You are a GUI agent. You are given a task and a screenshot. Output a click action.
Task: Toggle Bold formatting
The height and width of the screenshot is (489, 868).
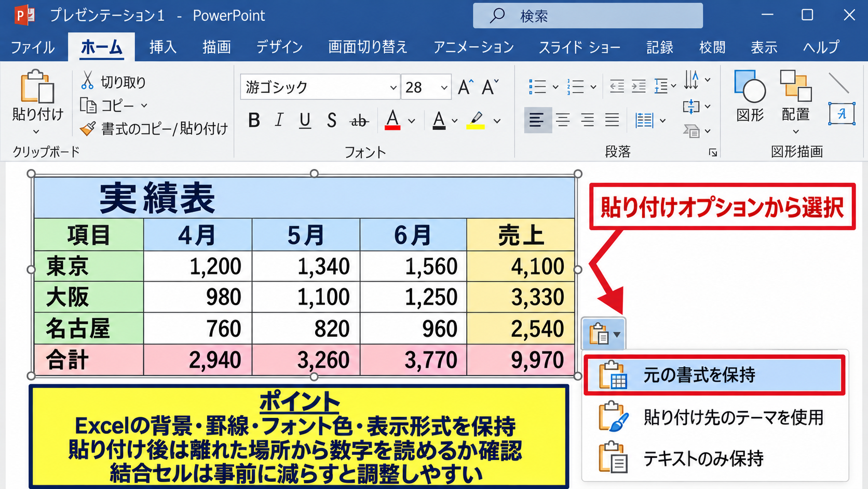[254, 121]
